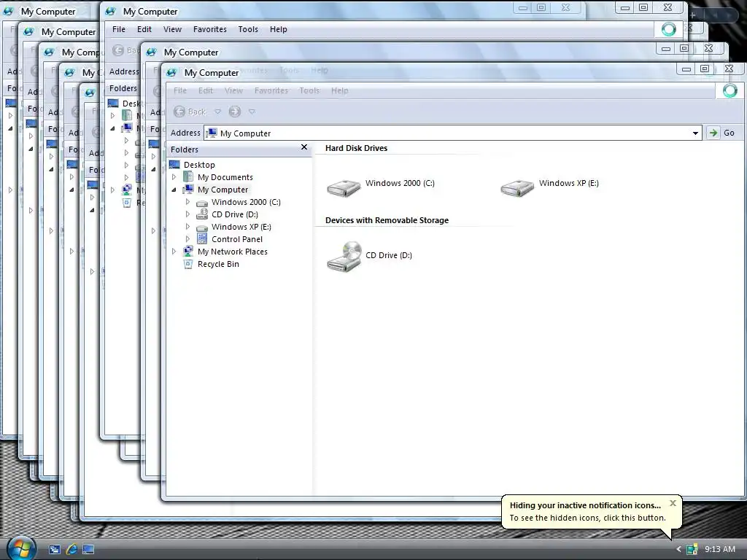The image size is (747, 560).
Task: Expand My Documents tree node
Action: pyautogui.click(x=174, y=177)
